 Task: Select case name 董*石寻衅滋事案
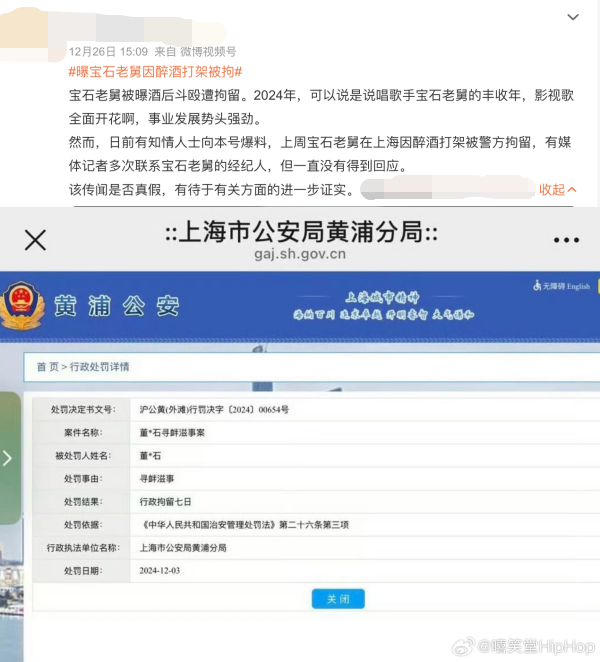click(x=172, y=433)
